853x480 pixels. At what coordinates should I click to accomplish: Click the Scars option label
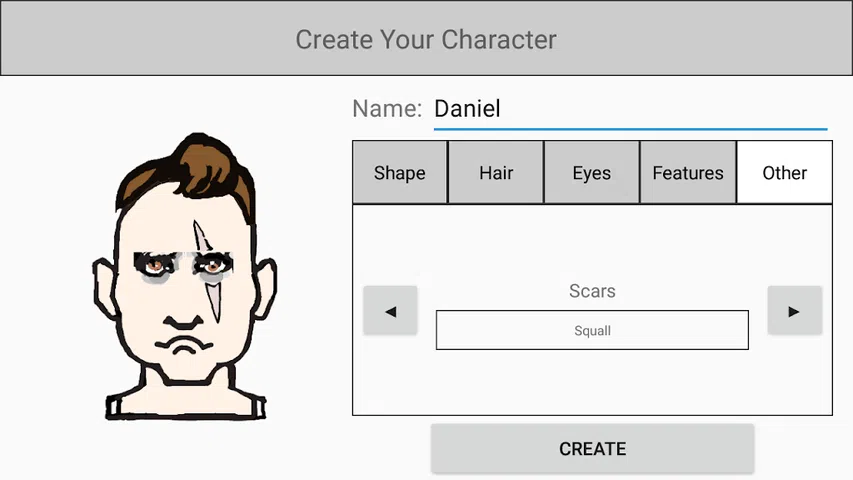tap(592, 291)
